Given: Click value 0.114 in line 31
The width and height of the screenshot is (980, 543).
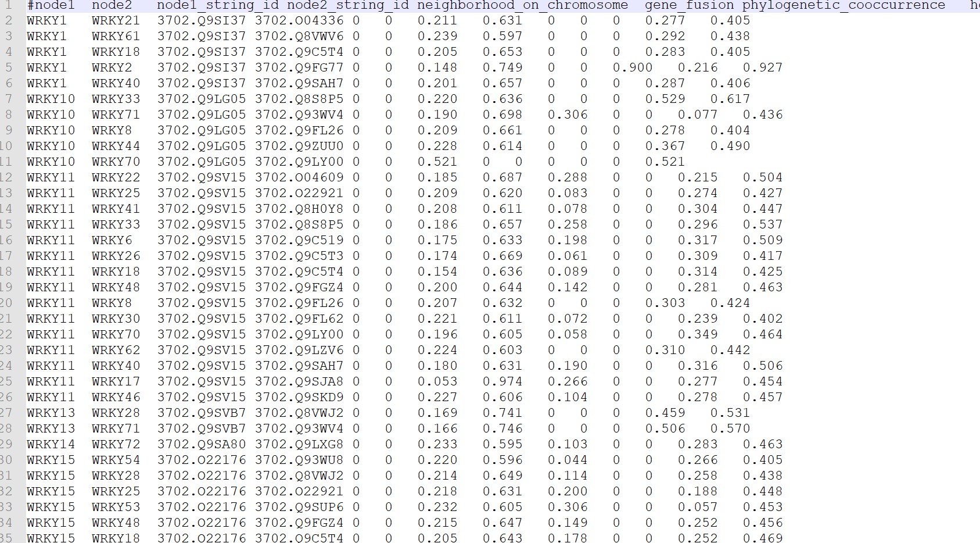Looking at the screenshot, I should click(568, 476).
